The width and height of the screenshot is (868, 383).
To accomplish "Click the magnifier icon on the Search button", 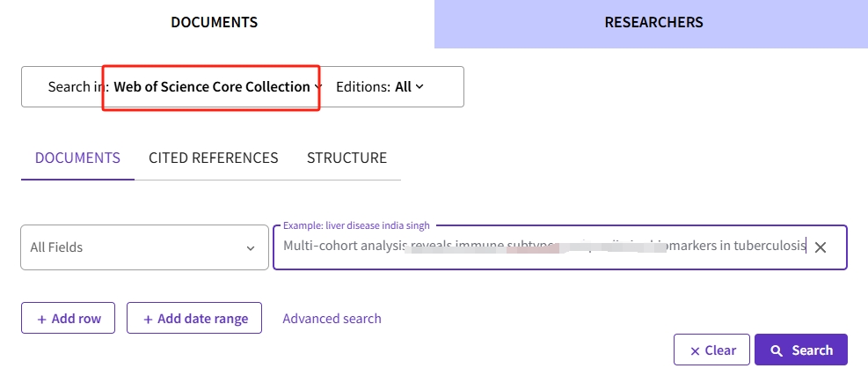I will [x=777, y=350].
